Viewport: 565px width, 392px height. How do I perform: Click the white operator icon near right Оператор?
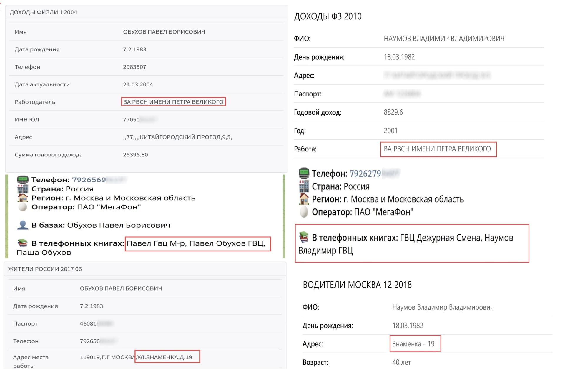(304, 212)
